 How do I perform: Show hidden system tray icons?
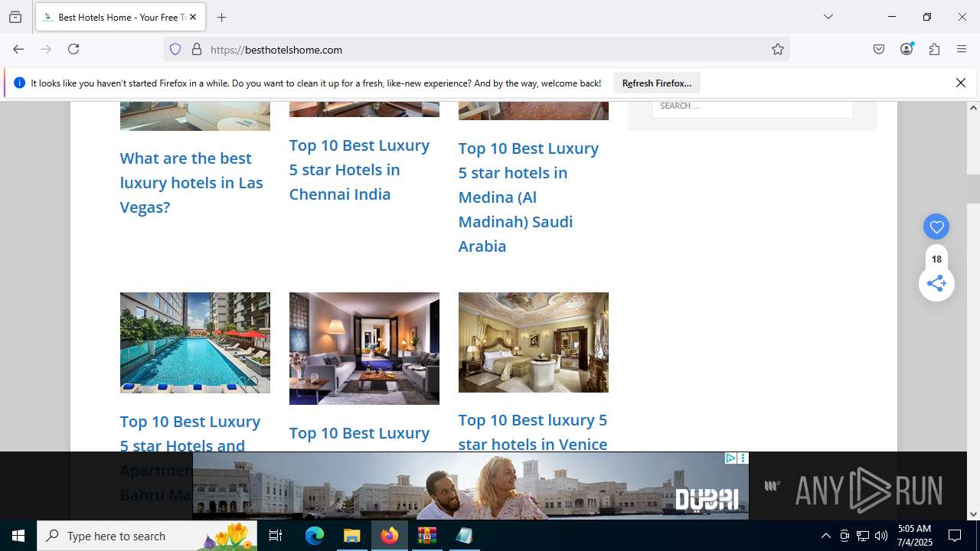click(825, 536)
